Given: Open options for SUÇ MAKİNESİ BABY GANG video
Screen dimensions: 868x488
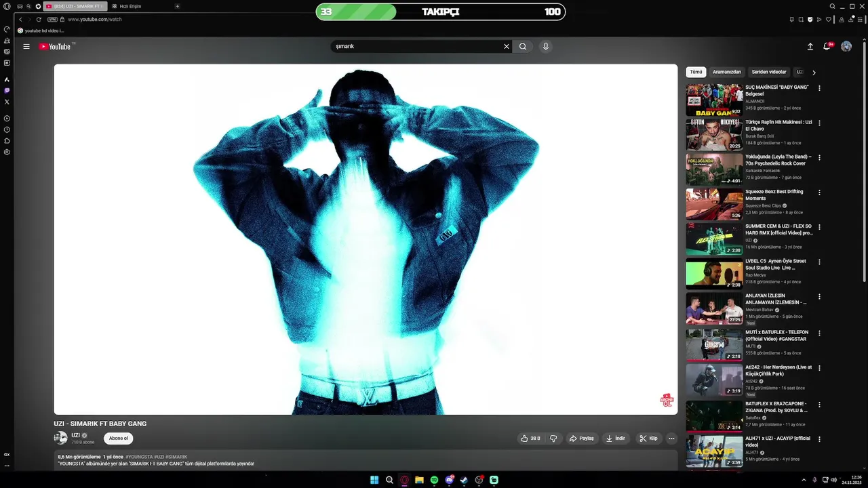Looking at the screenshot, I should coord(819,88).
